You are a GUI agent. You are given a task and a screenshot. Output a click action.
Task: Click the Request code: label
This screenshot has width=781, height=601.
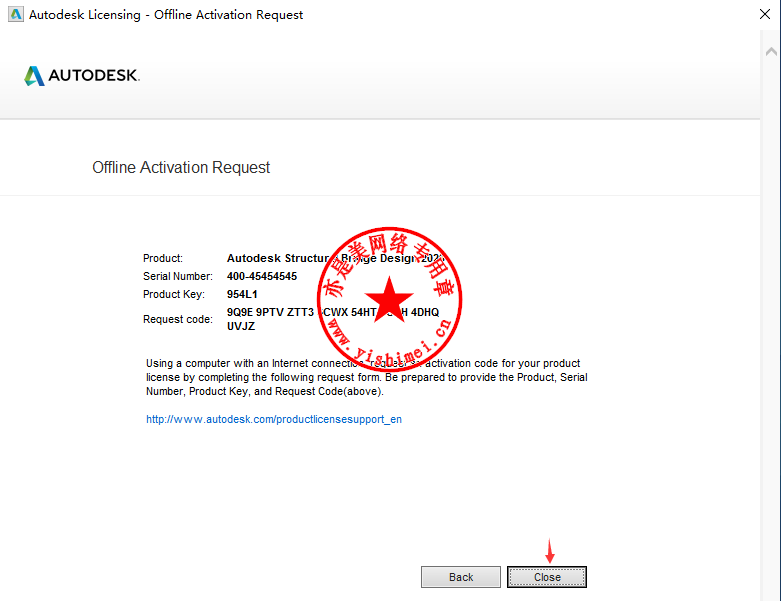click(178, 319)
